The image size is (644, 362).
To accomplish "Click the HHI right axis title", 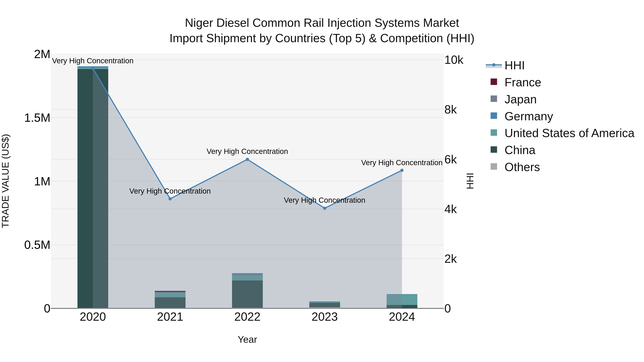I will 470,181.
